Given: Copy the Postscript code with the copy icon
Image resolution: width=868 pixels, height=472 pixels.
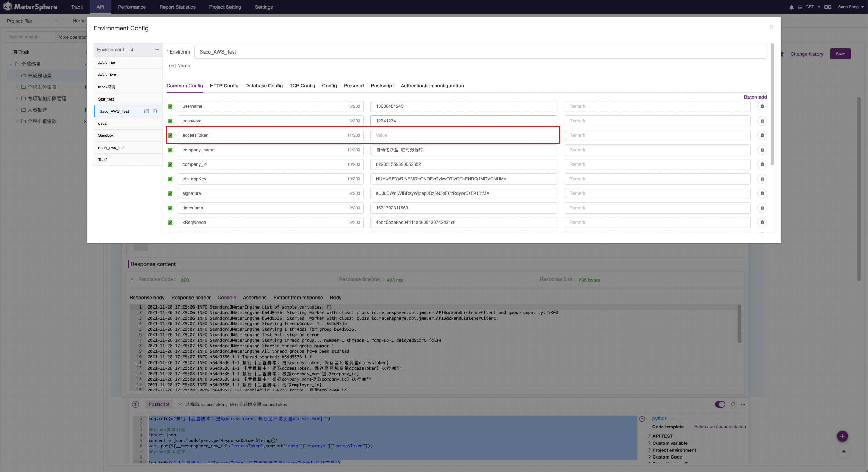Looking at the screenshot, I should click(x=732, y=404).
